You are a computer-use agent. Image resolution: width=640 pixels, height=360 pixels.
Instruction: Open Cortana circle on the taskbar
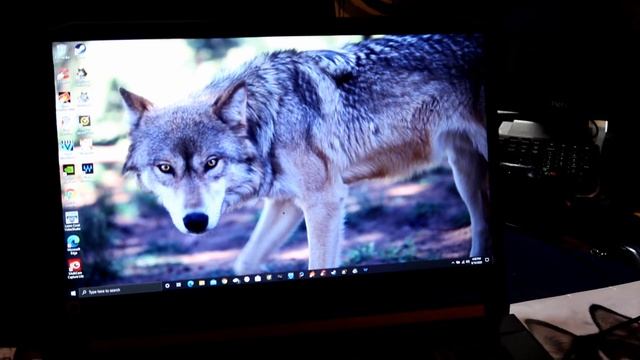167,286
